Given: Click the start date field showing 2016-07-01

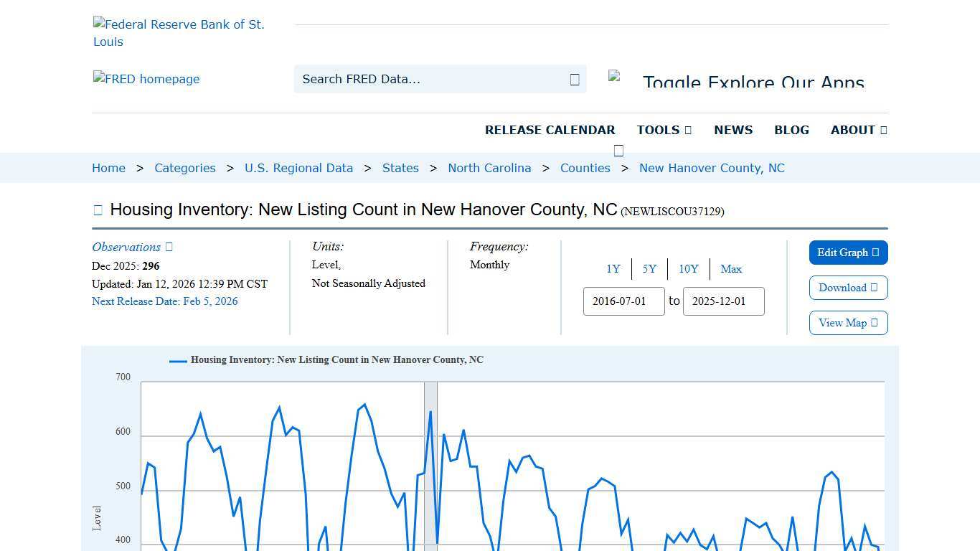Looking at the screenshot, I should pyautogui.click(x=623, y=301).
